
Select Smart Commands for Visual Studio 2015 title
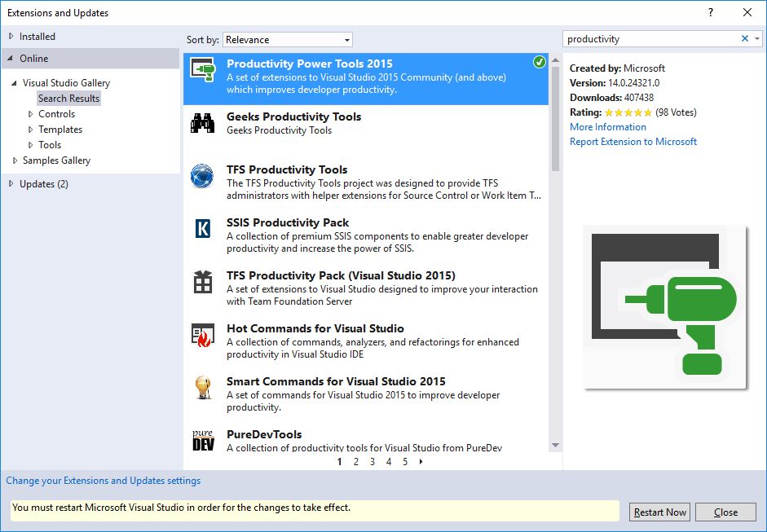[336, 381]
